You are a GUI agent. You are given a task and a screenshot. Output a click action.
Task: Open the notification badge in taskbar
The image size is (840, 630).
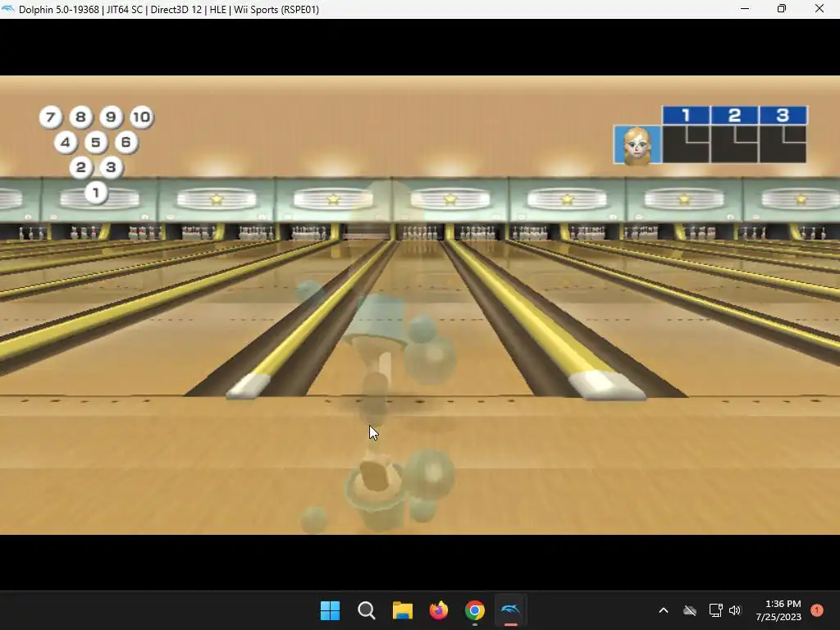[x=817, y=610]
